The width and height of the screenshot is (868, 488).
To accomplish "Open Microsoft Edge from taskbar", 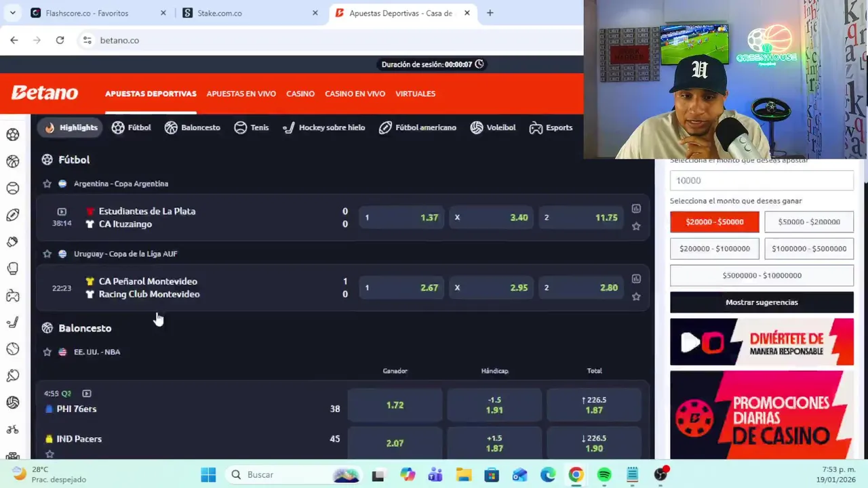I will (547, 474).
